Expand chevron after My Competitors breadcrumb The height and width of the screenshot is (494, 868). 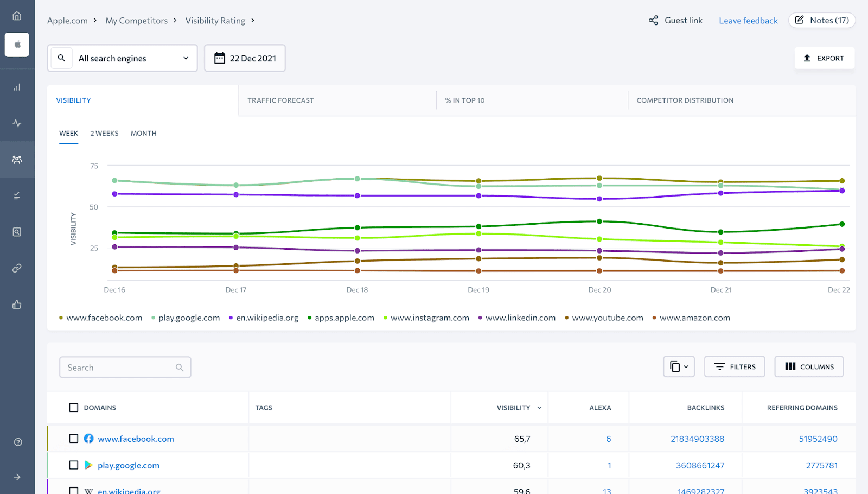[x=175, y=20]
